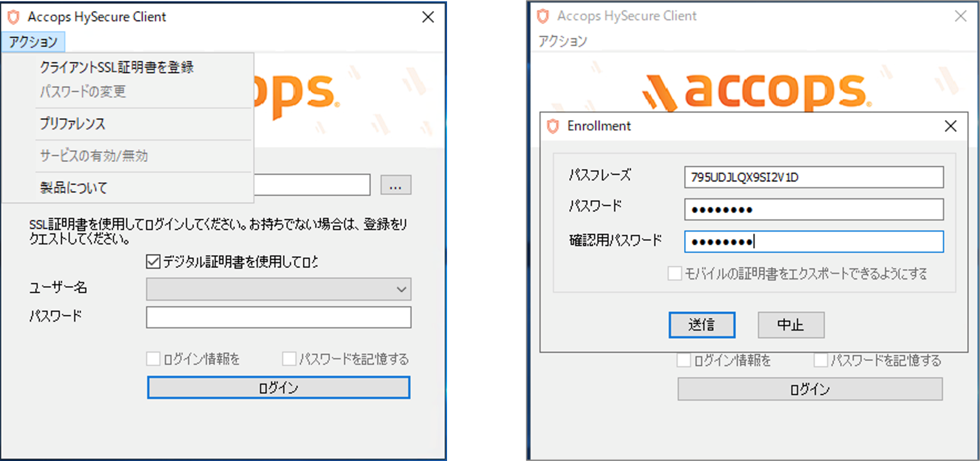The width and height of the screenshot is (980, 461).
Task: Click the ログイン button in right window
Action: pyautogui.click(x=810, y=389)
